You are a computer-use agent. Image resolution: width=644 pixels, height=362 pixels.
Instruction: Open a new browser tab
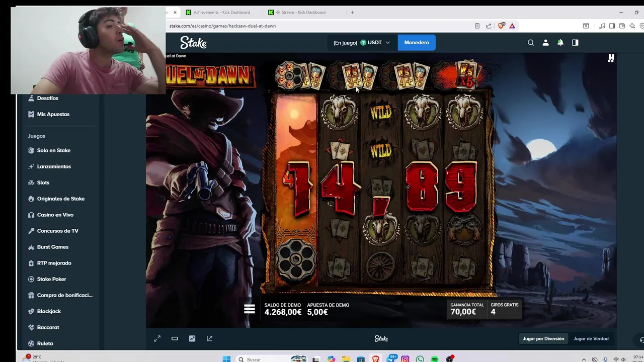(x=352, y=12)
